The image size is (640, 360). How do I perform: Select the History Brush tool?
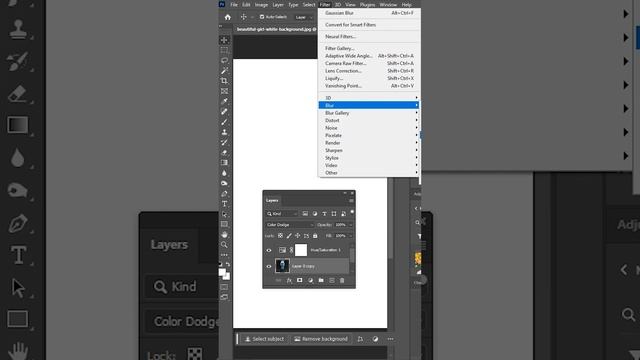pyautogui.click(x=224, y=142)
